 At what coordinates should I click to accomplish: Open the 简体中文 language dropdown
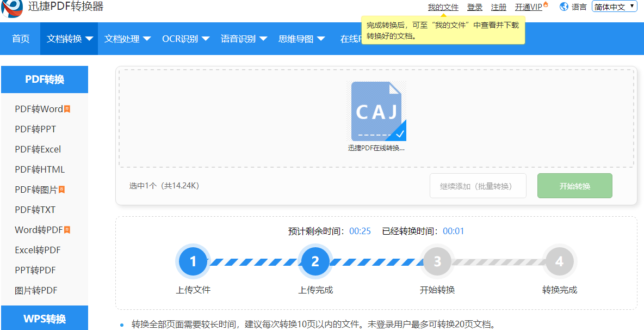pyautogui.click(x=614, y=6)
